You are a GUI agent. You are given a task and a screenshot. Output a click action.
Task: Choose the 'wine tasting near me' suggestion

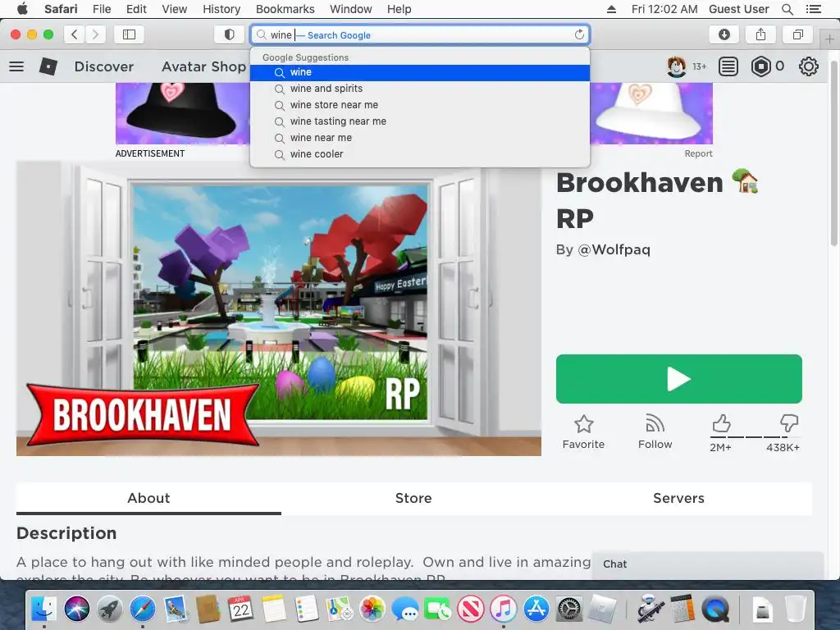420,121
